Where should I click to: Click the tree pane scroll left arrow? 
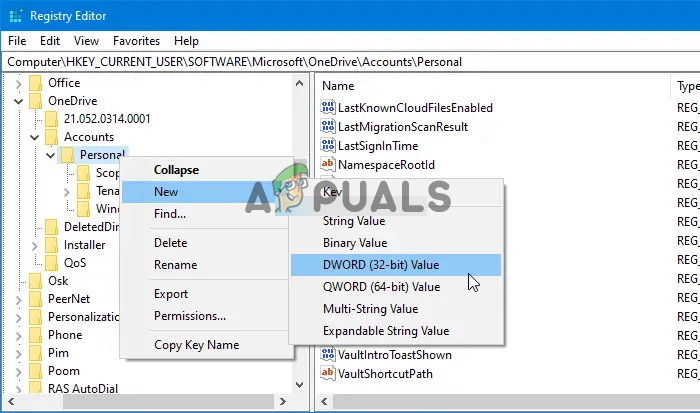[11, 401]
